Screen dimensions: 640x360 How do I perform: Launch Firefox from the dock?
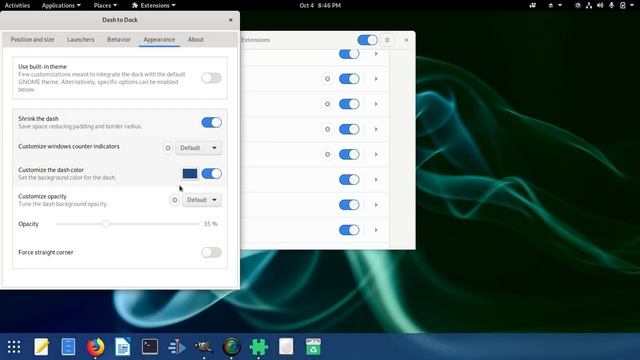pyautogui.click(x=96, y=347)
